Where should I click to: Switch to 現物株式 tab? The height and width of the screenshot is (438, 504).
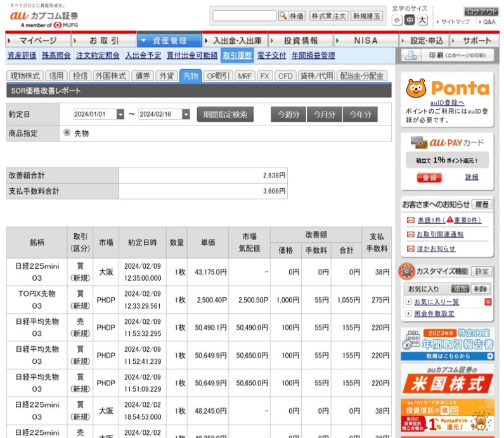point(25,76)
